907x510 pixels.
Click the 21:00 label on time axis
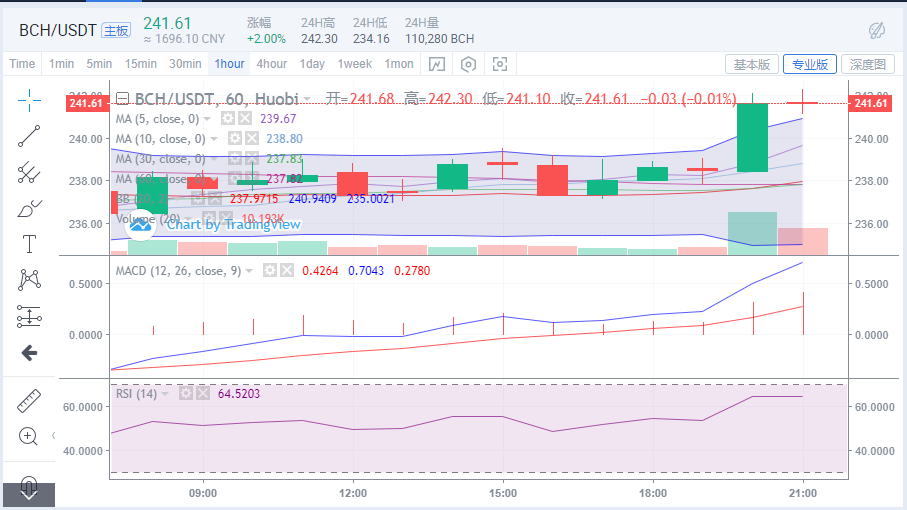tap(803, 493)
